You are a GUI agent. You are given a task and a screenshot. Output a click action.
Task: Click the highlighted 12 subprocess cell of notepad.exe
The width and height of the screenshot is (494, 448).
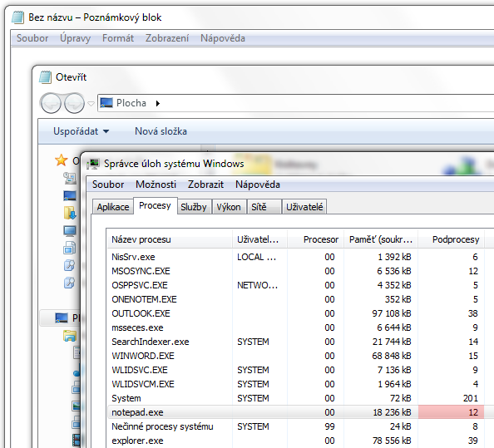tap(451, 412)
